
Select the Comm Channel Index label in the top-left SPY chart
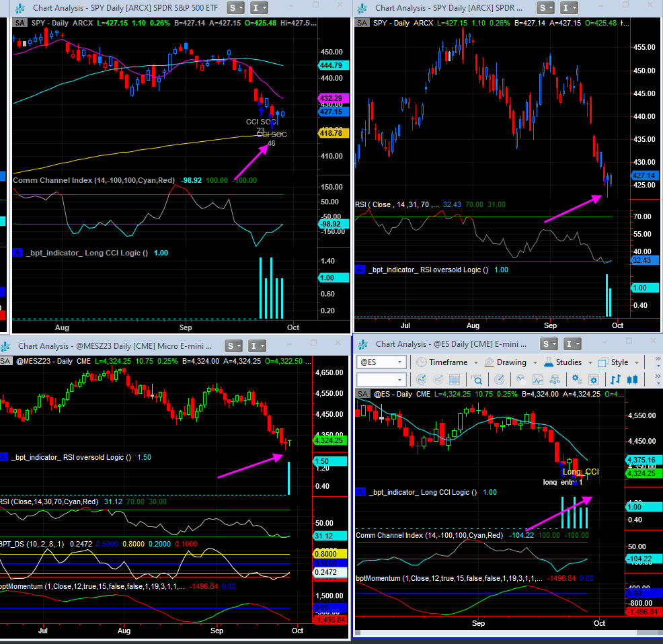tap(93, 180)
